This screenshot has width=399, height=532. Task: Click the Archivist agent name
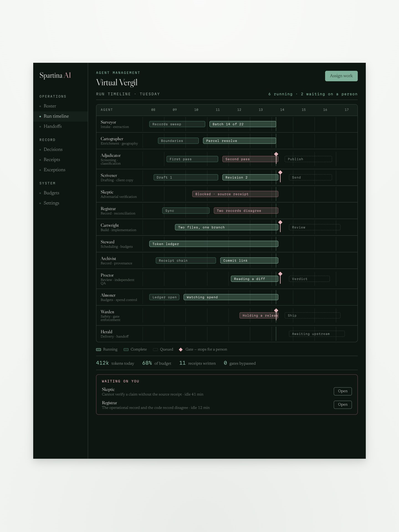[108, 259]
